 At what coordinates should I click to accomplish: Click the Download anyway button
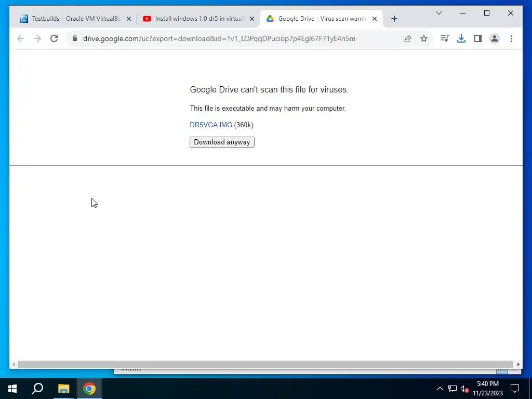222,142
